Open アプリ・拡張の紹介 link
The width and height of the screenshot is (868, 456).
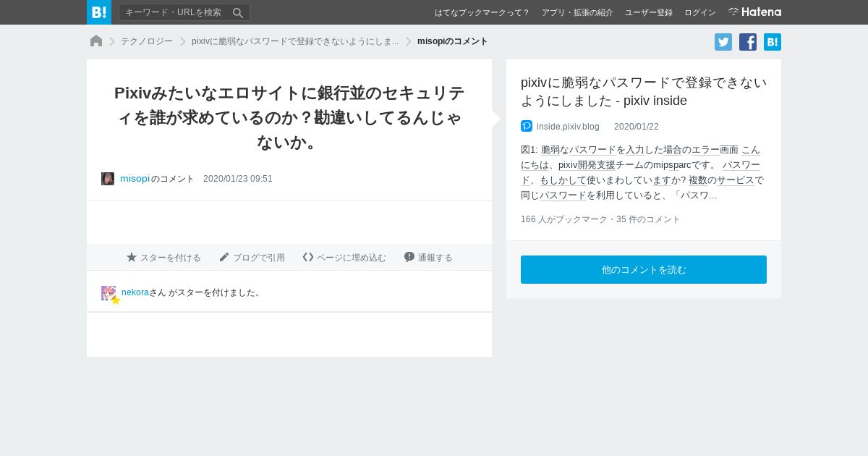click(x=577, y=12)
